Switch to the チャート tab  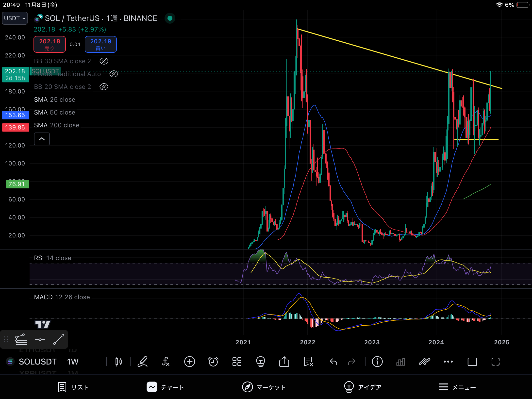point(165,387)
